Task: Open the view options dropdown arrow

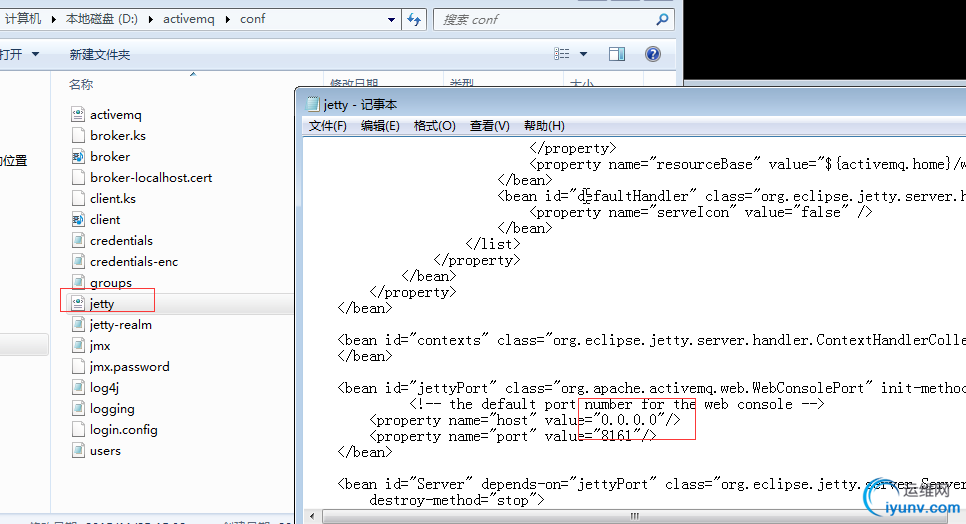Action: click(x=583, y=54)
